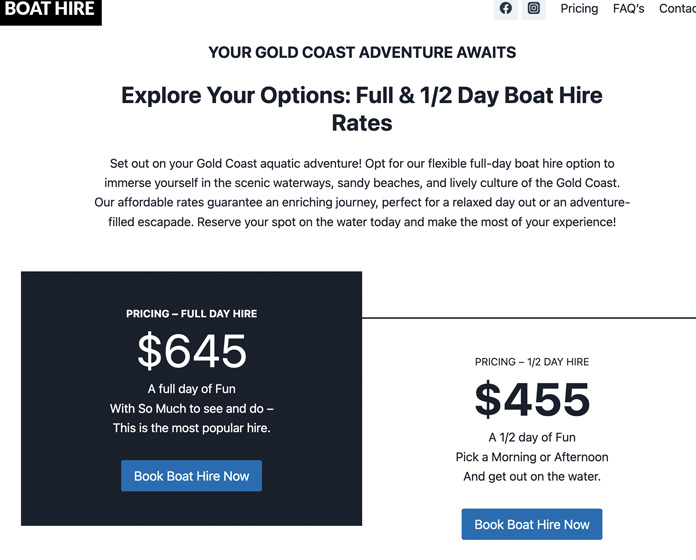Screen dimensions: 696x560
Task: Open the Facebook page icon
Action: (506, 9)
